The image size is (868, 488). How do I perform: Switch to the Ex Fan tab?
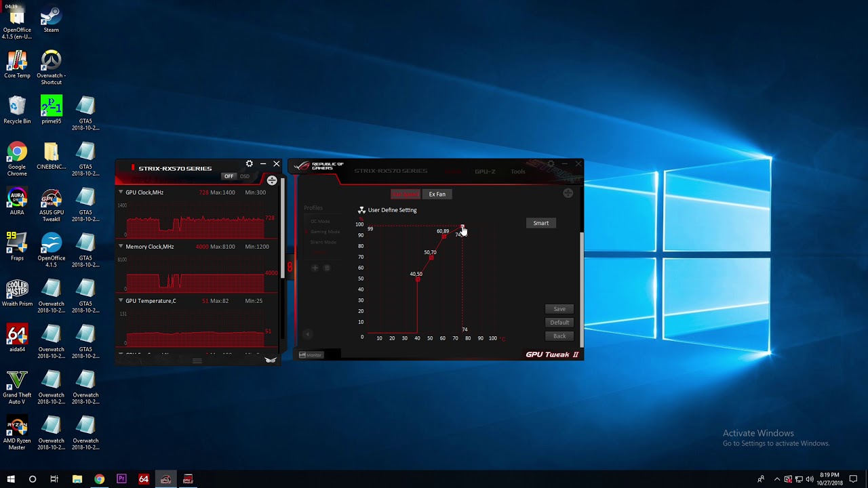pos(437,194)
